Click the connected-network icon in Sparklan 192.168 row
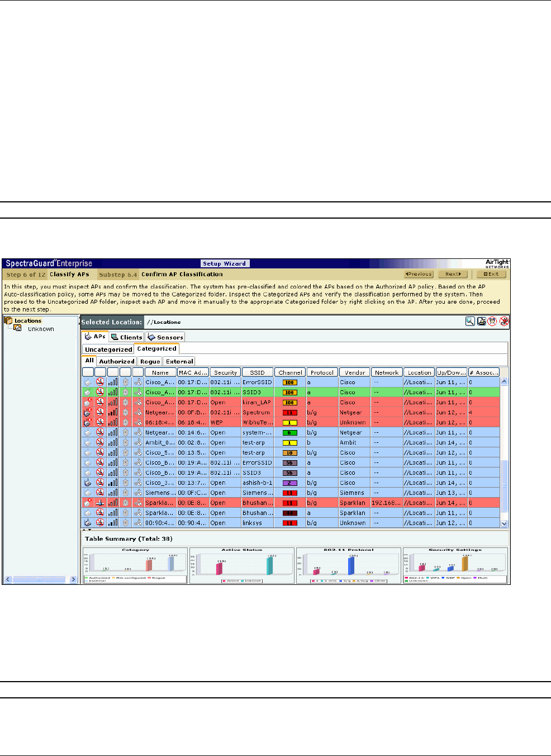This screenshot has height=756, width=551. tap(100, 503)
